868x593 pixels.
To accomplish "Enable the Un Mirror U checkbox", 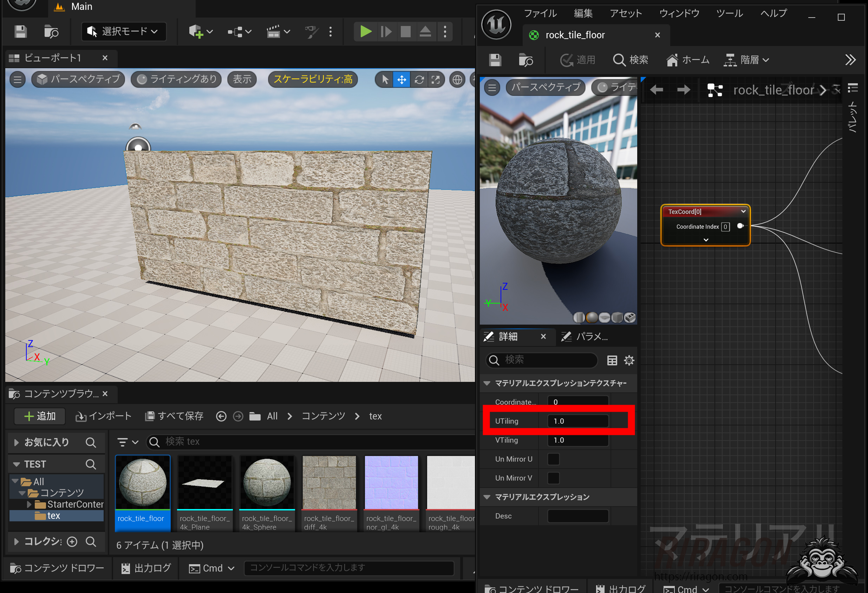I will click(553, 459).
